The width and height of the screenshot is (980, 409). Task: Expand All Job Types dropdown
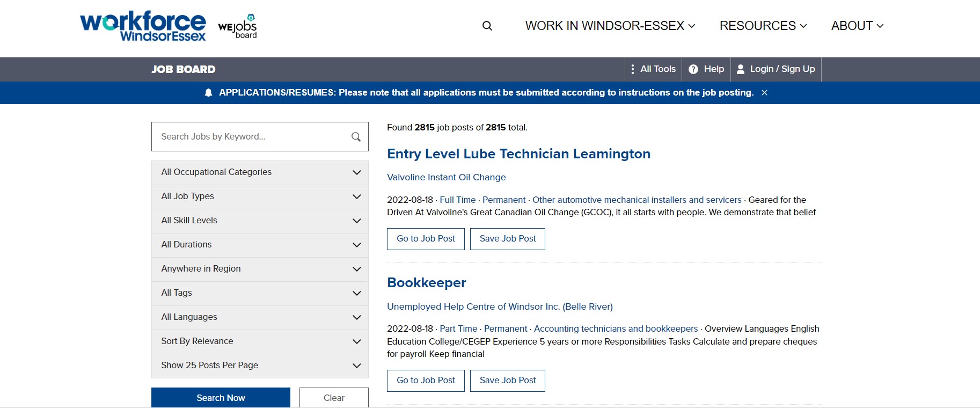[260, 196]
